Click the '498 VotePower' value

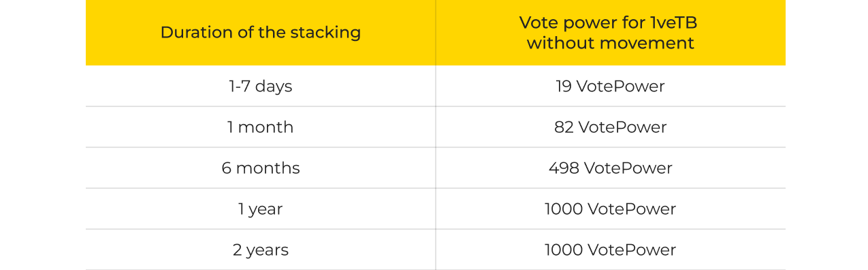pyautogui.click(x=610, y=168)
